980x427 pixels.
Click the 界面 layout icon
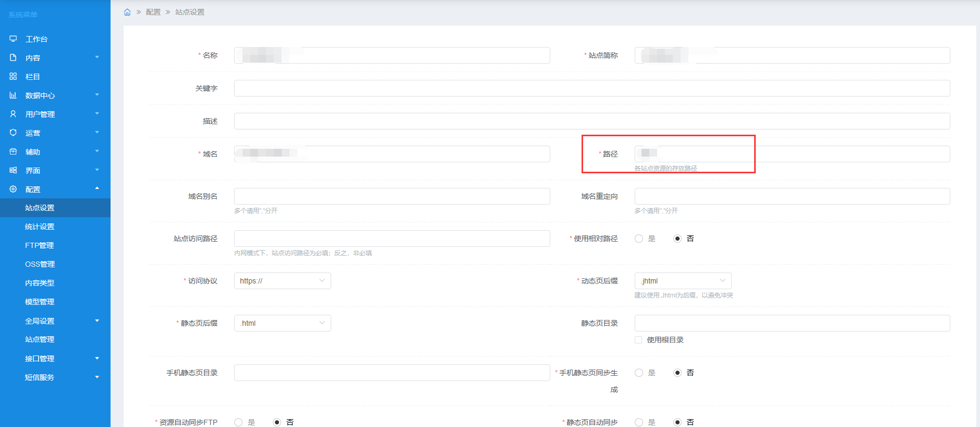click(x=13, y=170)
